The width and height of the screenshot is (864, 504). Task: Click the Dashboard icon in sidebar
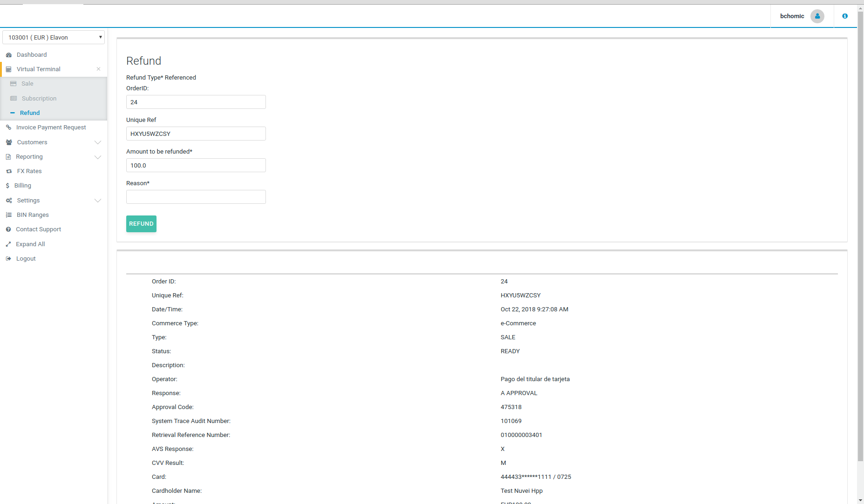(9, 55)
